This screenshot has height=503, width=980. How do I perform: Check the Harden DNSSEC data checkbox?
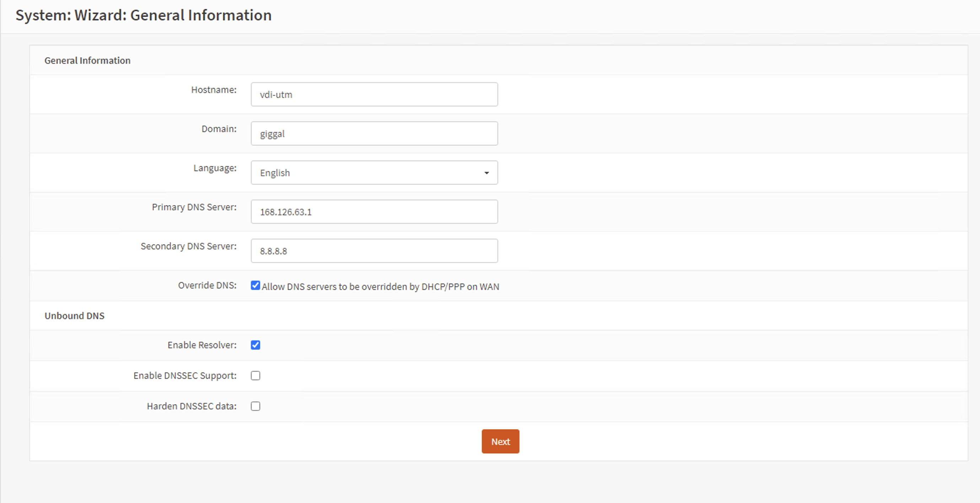point(255,406)
